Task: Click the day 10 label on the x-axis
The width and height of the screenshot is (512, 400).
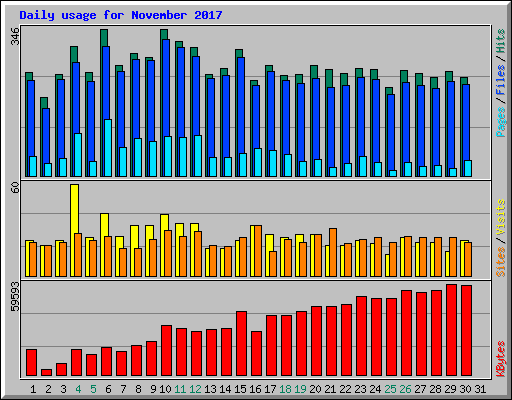Action: [165, 389]
